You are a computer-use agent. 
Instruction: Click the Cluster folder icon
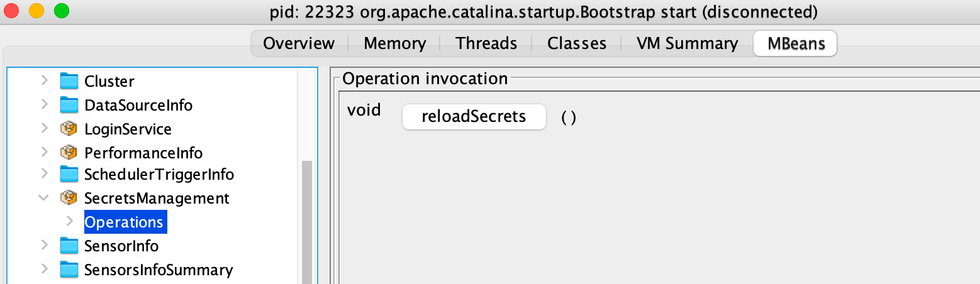[x=69, y=81]
